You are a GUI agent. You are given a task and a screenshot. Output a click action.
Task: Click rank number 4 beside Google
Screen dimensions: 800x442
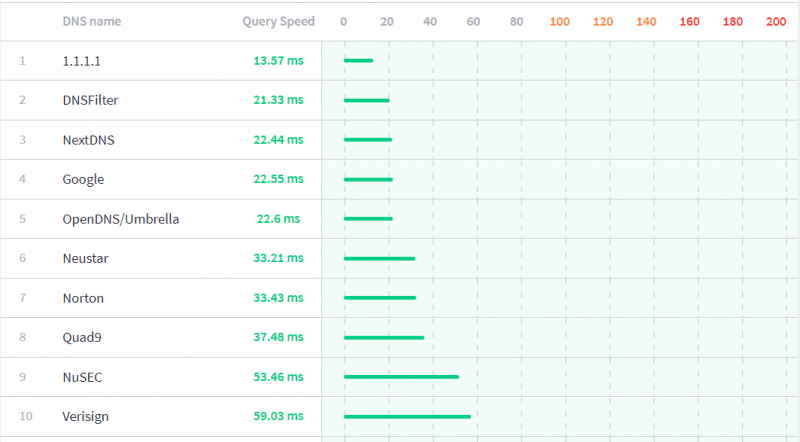click(x=22, y=179)
